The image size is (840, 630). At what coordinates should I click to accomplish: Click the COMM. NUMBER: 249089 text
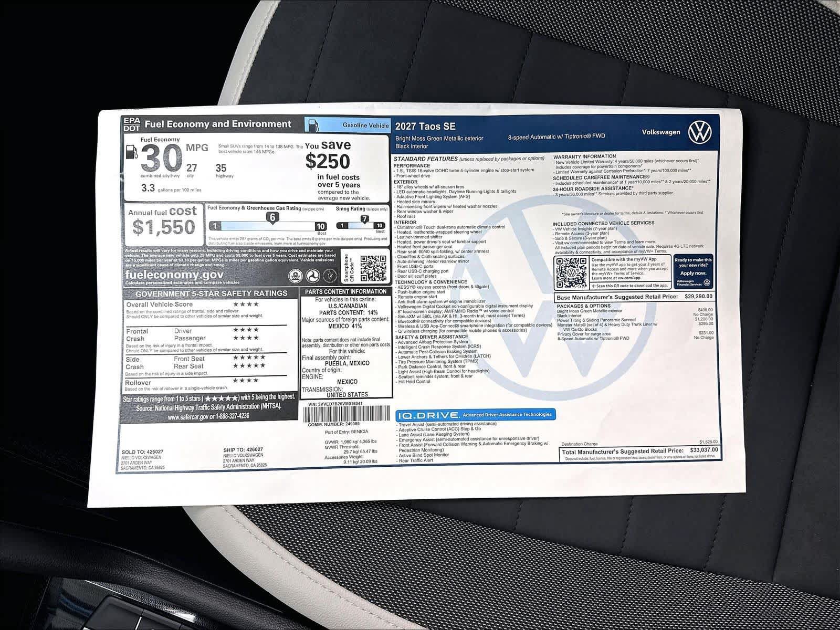point(334,424)
